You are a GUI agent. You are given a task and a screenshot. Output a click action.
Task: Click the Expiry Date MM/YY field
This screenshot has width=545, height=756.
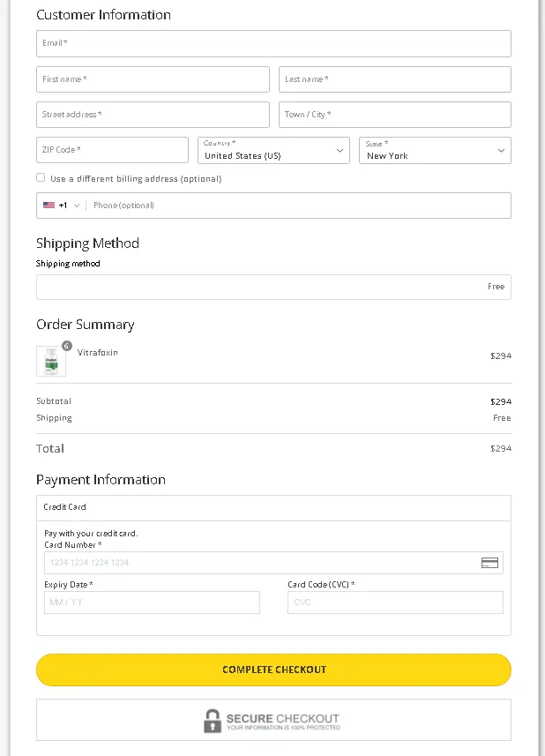click(151, 602)
